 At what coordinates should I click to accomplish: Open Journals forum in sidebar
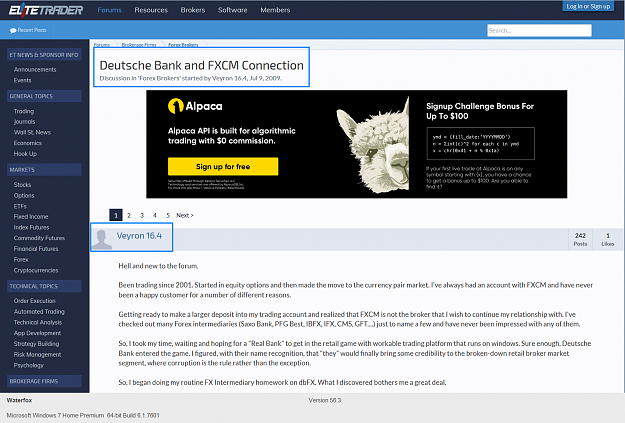pos(24,122)
